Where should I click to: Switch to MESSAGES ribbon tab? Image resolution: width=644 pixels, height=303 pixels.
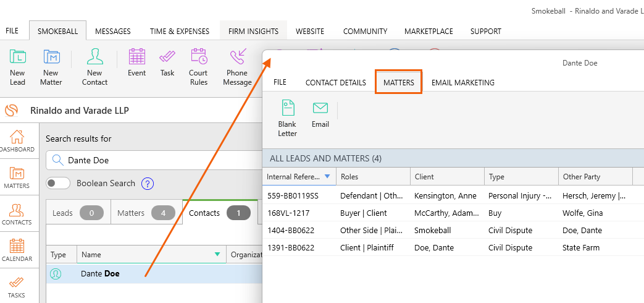113,32
